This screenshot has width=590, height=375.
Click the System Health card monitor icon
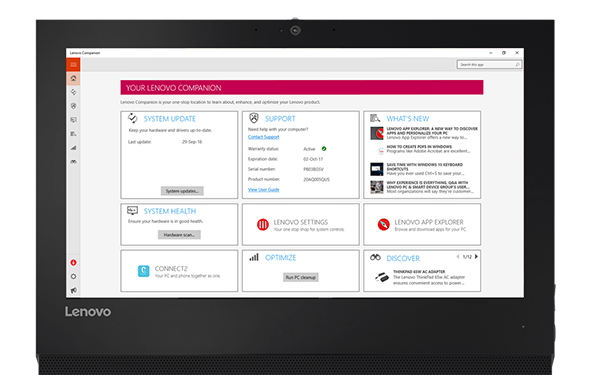click(132, 210)
